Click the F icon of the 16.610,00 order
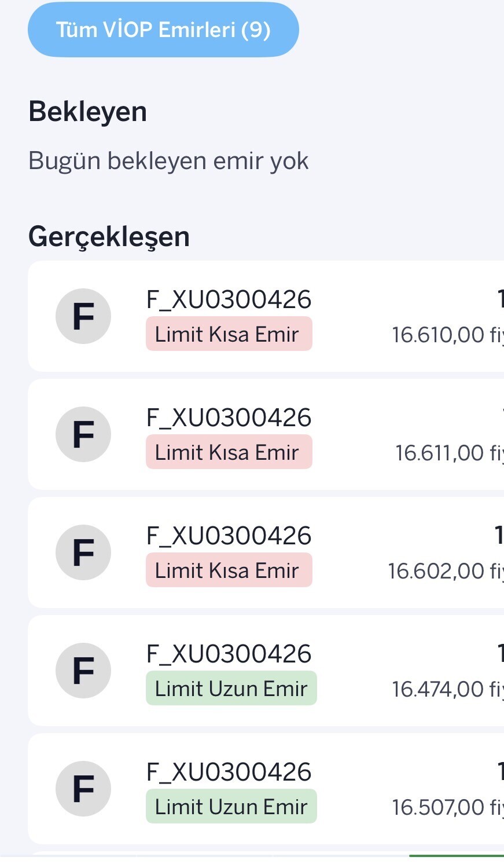 tap(83, 316)
